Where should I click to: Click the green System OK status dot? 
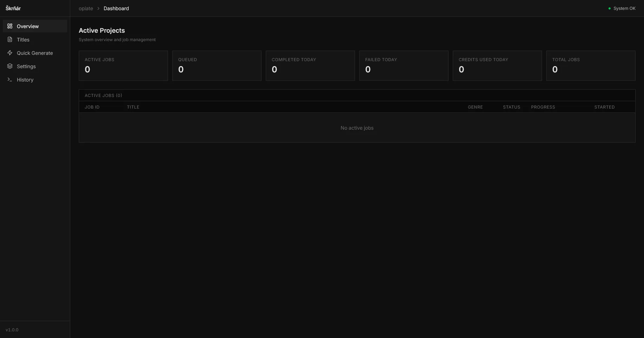pyautogui.click(x=609, y=8)
